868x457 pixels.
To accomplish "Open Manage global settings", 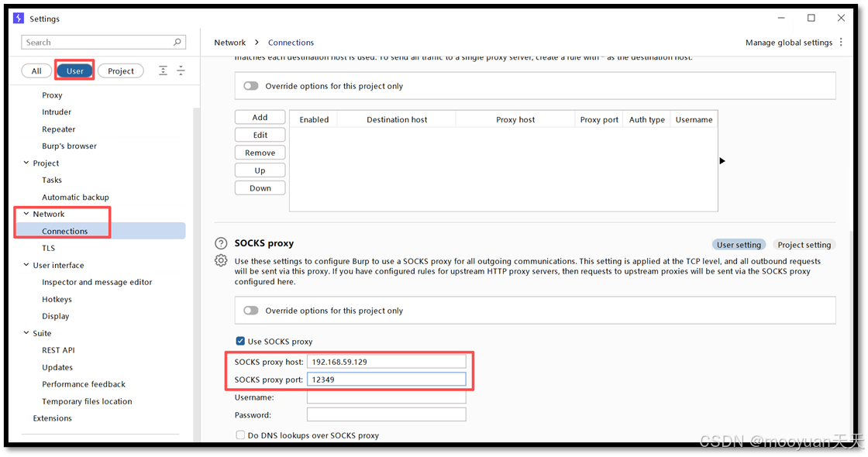I will point(789,43).
